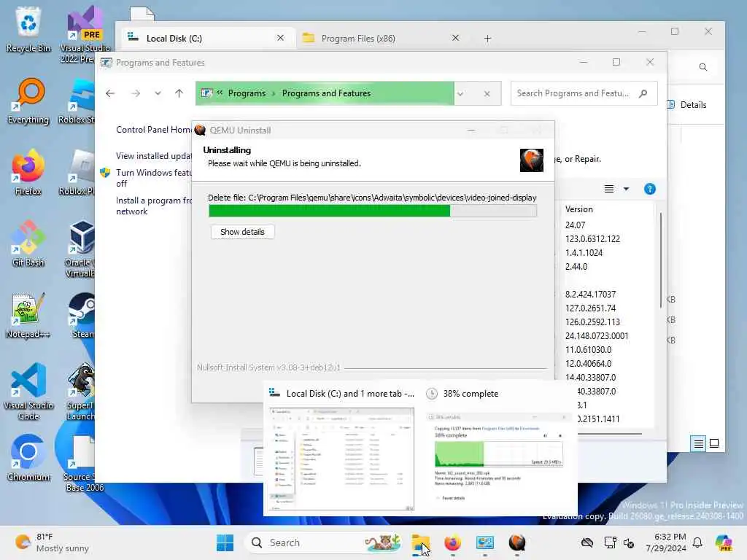This screenshot has height=560, width=747.
Task: Go back in Programs and Features
Action: pos(110,93)
